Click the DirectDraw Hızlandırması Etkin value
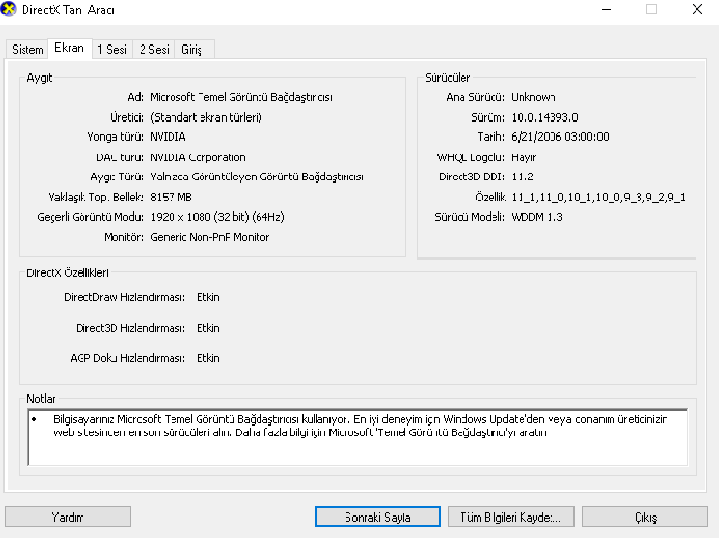Viewport: 719px width, 538px height. [x=208, y=297]
